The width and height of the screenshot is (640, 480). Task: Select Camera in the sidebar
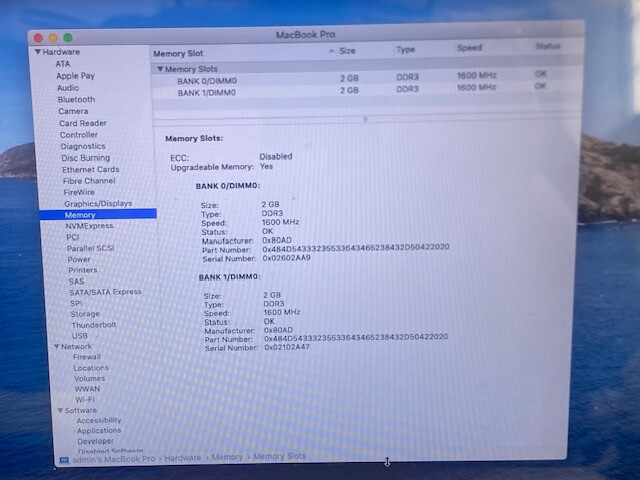click(x=73, y=111)
